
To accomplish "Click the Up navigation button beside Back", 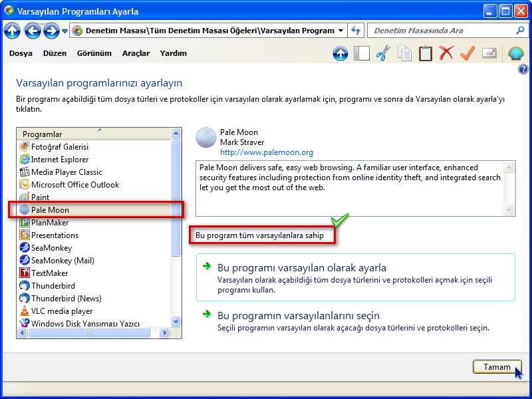I will click(x=12, y=31).
